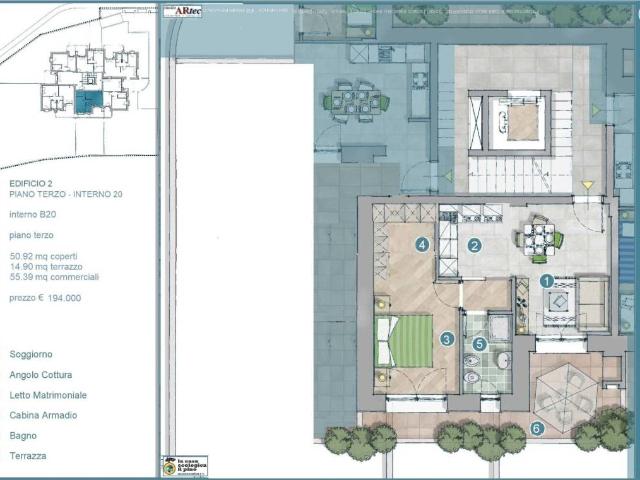Click bathroom marker number 5
Image resolution: width=640 pixels, height=480 pixels.
(480, 344)
